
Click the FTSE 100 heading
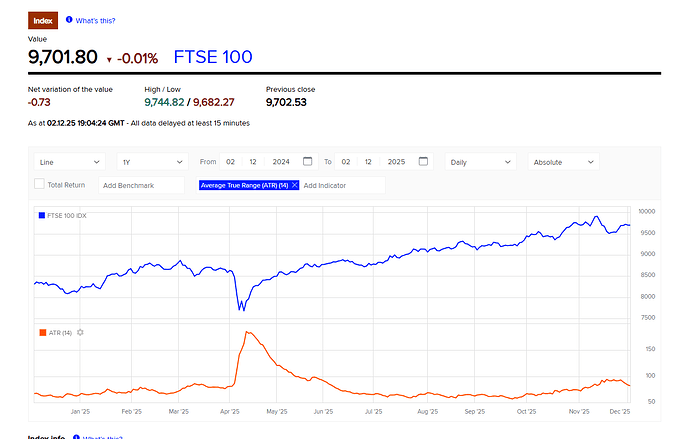(x=213, y=57)
